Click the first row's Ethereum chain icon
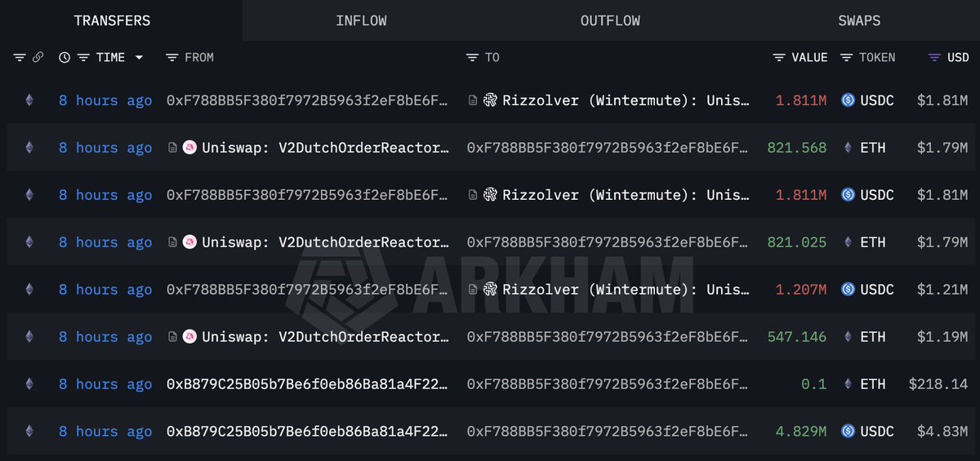The width and height of the screenshot is (980, 461). 29,100
